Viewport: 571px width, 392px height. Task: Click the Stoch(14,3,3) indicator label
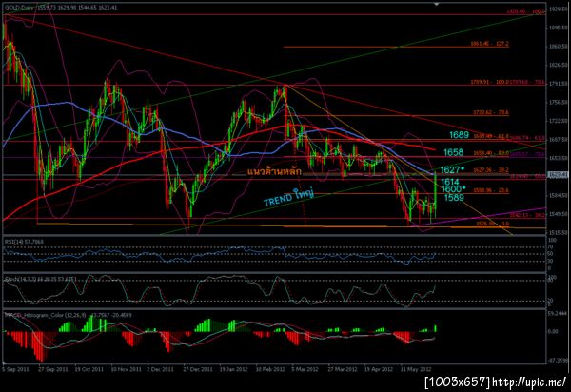coord(40,279)
